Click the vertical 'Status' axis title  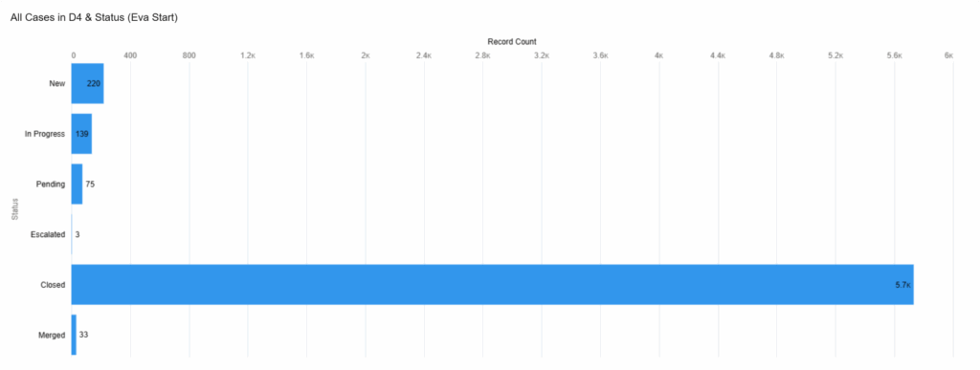(x=14, y=209)
